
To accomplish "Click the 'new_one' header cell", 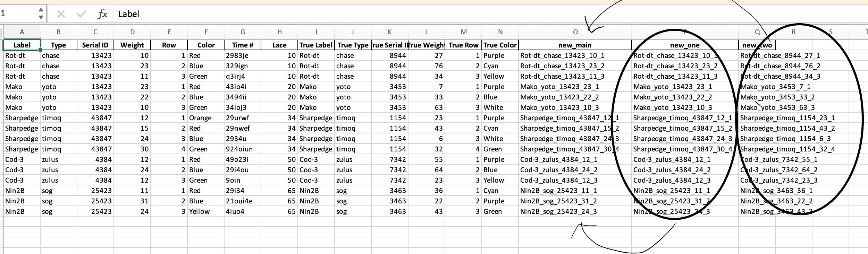I will [685, 45].
